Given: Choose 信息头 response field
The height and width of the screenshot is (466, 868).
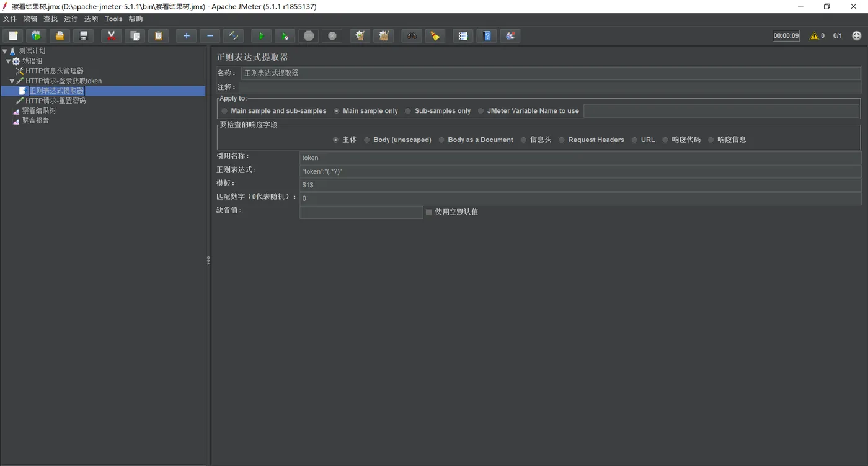Looking at the screenshot, I should point(536,140).
